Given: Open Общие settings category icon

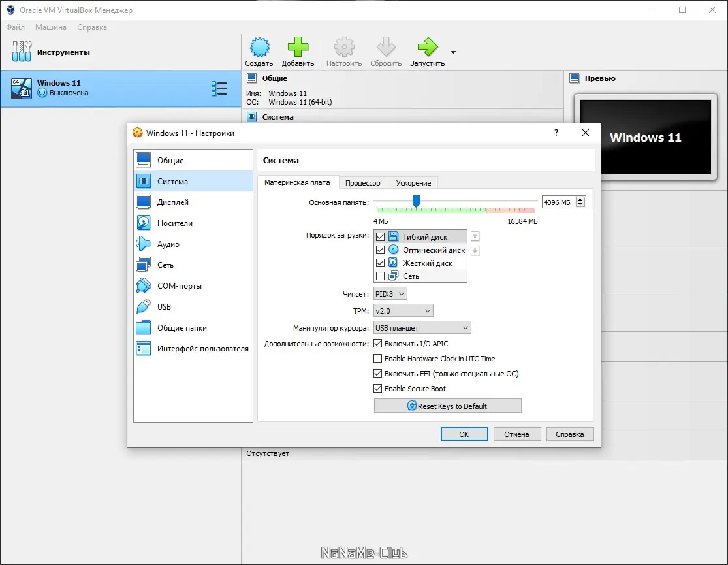Looking at the screenshot, I should (x=144, y=160).
